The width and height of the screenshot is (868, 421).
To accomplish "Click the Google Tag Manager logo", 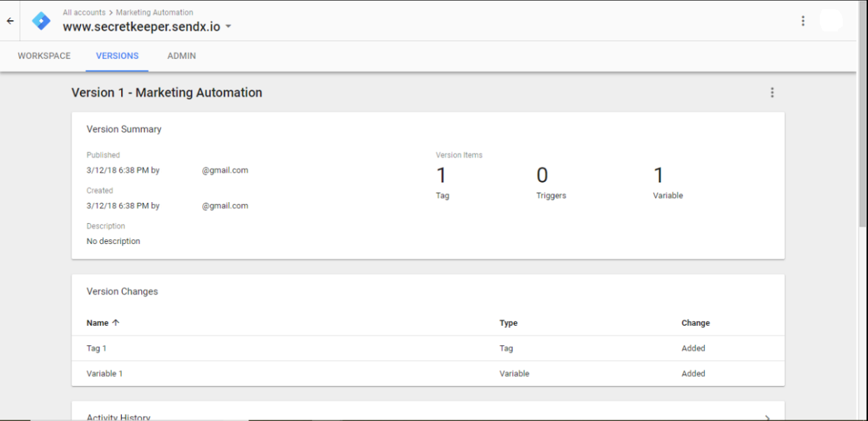I will click(x=41, y=21).
